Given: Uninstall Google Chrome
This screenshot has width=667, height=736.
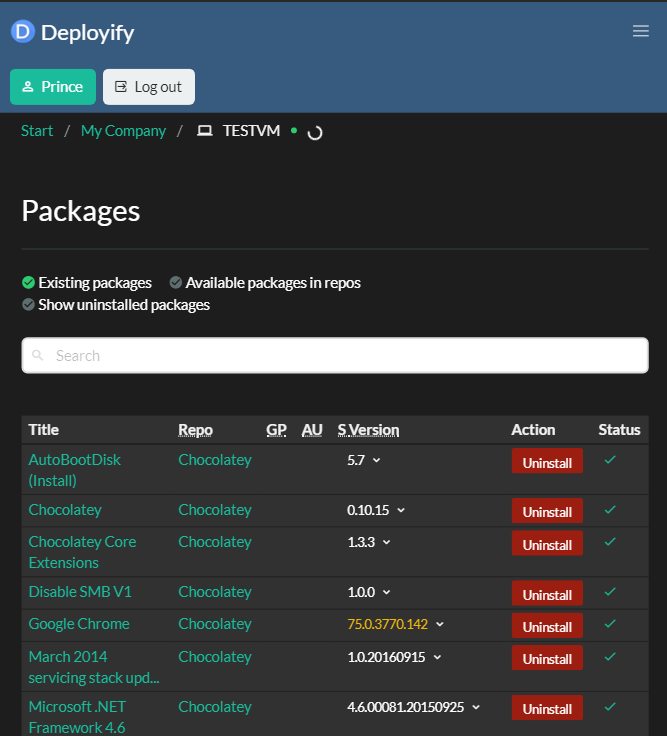Looking at the screenshot, I should [547, 625].
